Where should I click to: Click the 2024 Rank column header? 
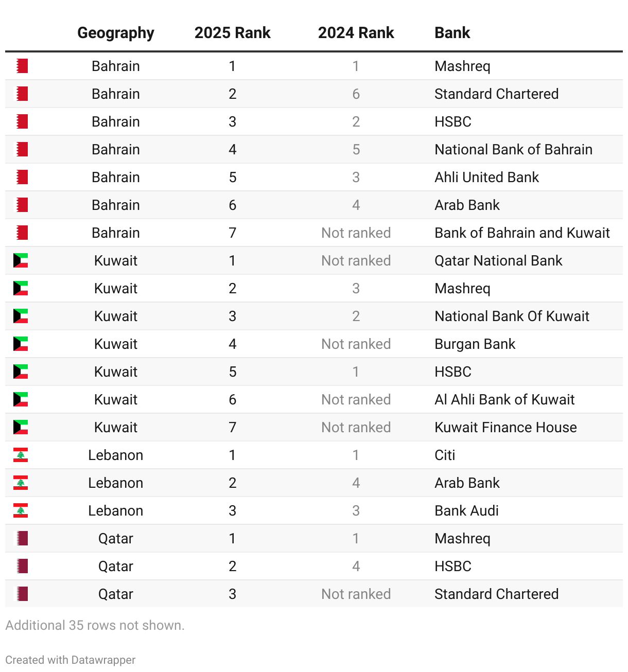pyautogui.click(x=356, y=32)
